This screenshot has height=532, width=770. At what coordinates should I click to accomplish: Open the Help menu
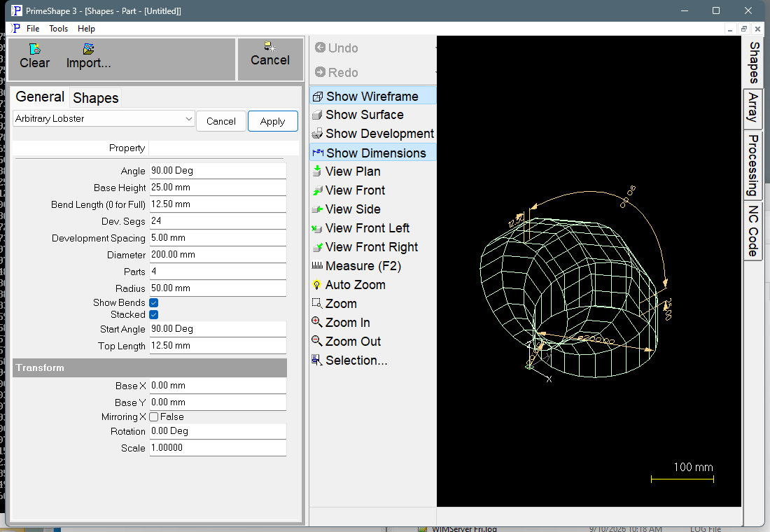coord(86,29)
